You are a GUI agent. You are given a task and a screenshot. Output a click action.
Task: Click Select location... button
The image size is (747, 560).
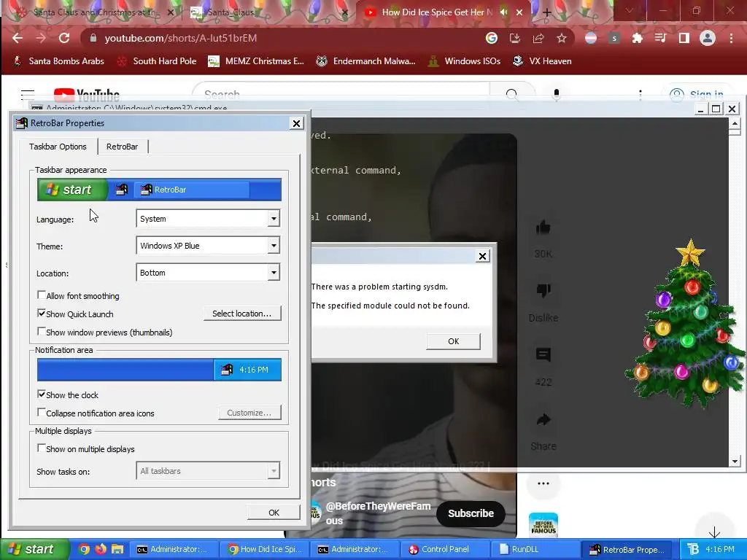[x=242, y=314]
